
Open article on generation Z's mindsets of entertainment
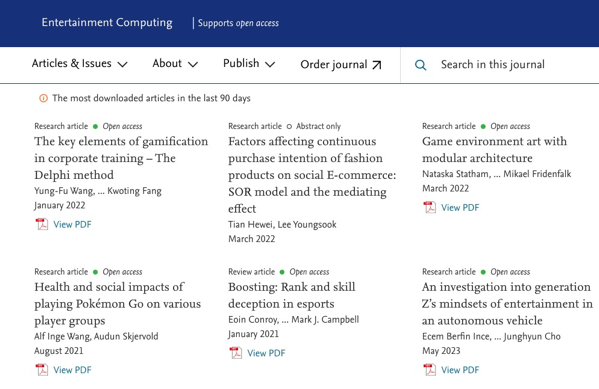[x=507, y=303]
